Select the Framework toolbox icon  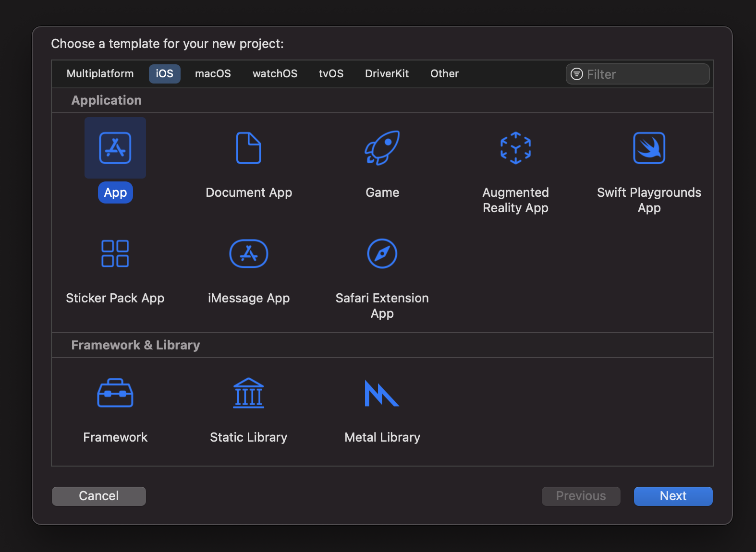[x=115, y=393]
